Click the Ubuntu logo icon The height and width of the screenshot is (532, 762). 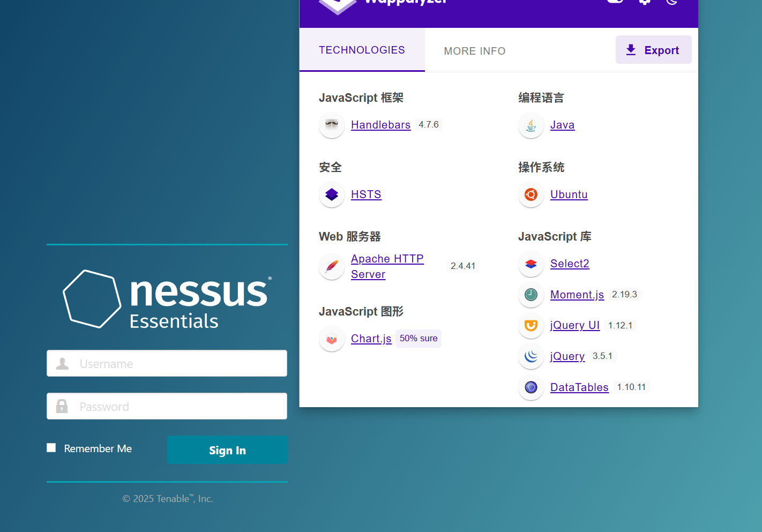point(531,194)
